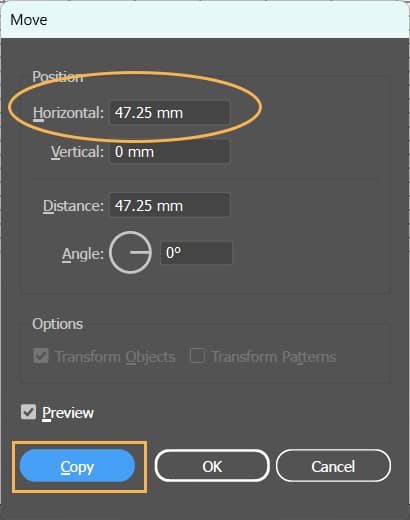Click the Options section heading
This screenshot has height=520, width=410.
58,324
